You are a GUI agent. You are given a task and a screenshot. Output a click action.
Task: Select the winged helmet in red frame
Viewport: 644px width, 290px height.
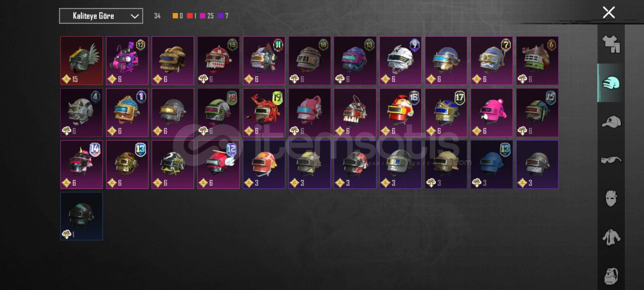[x=82, y=60]
